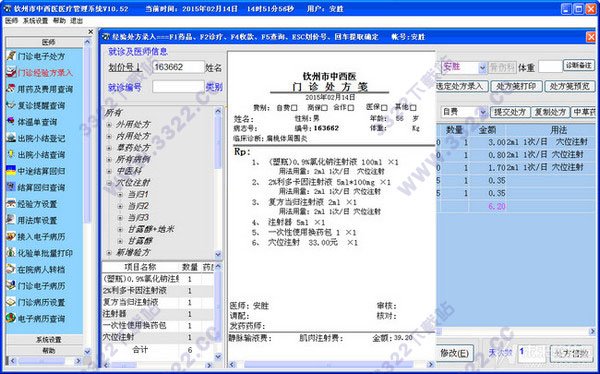Select the 复方当归注射液 table row

click(158, 302)
